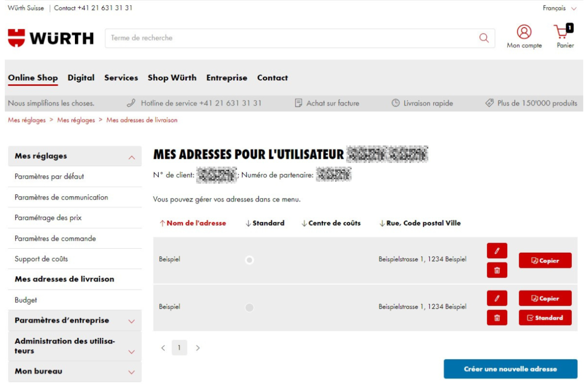Delete the first Beispiel address with trash icon

pyautogui.click(x=497, y=270)
